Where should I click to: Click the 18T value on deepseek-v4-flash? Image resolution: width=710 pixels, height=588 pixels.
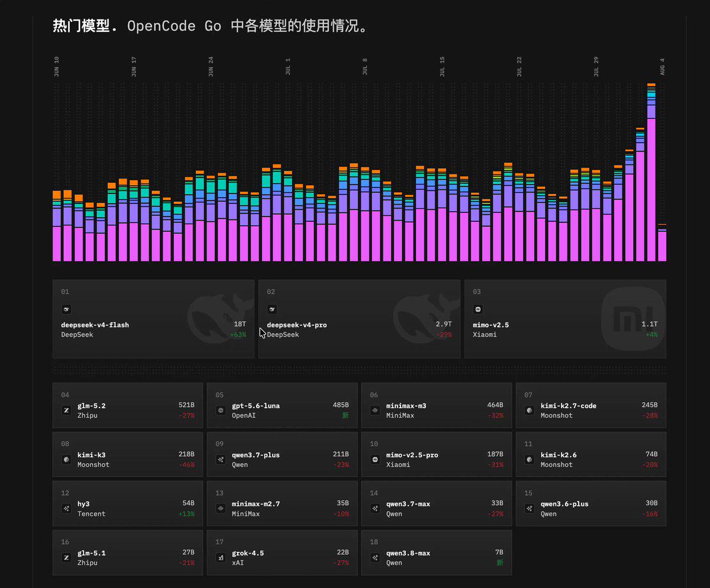(x=240, y=324)
